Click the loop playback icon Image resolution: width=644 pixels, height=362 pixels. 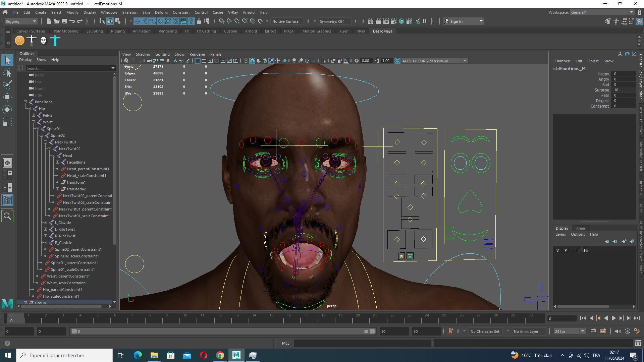tap(593, 331)
